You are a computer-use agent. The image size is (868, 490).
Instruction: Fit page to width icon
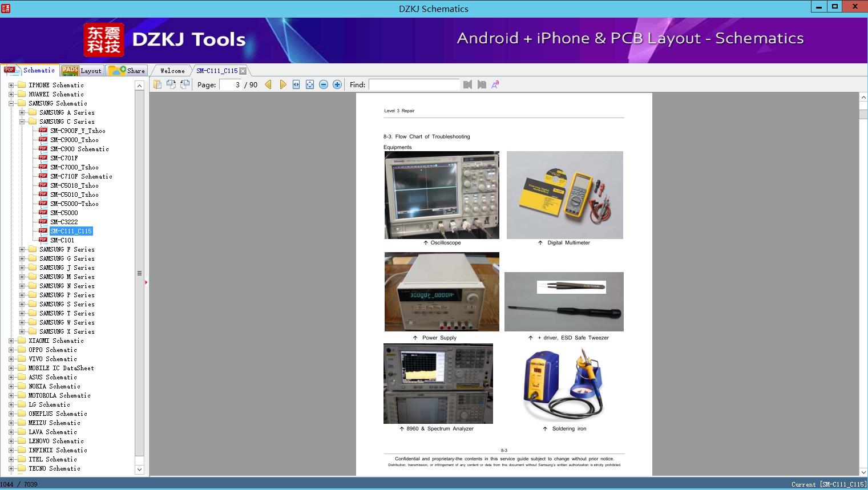pyautogui.click(x=296, y=84)
